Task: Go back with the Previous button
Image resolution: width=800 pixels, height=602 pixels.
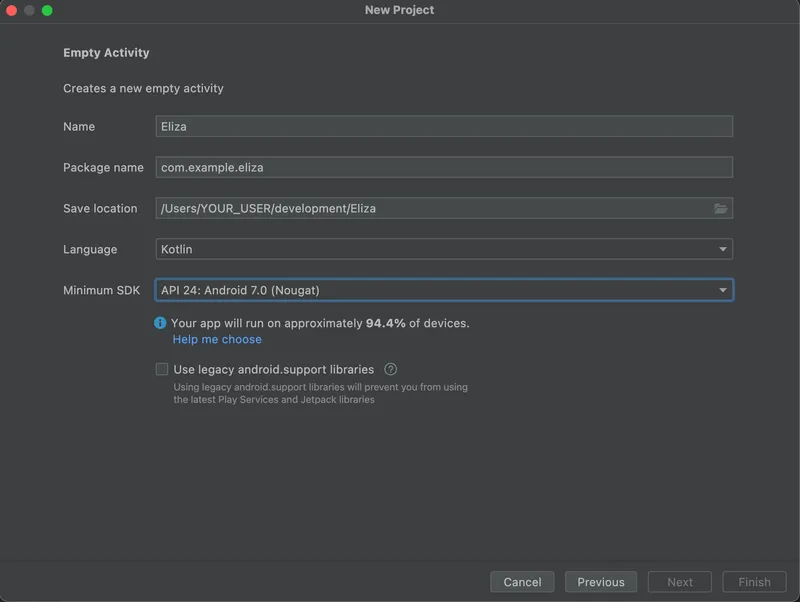Action: click(601, 582)
